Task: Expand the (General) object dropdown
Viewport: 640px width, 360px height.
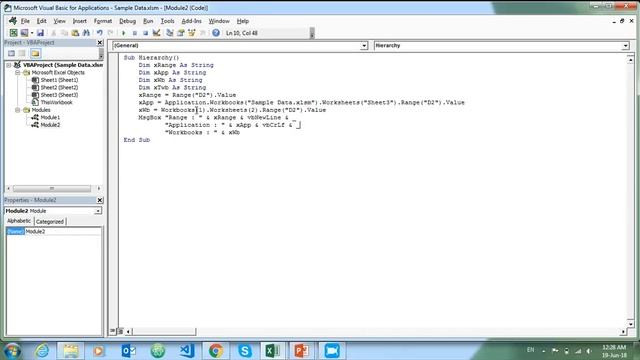Action: pyautogui.click(x=364, y=46)
